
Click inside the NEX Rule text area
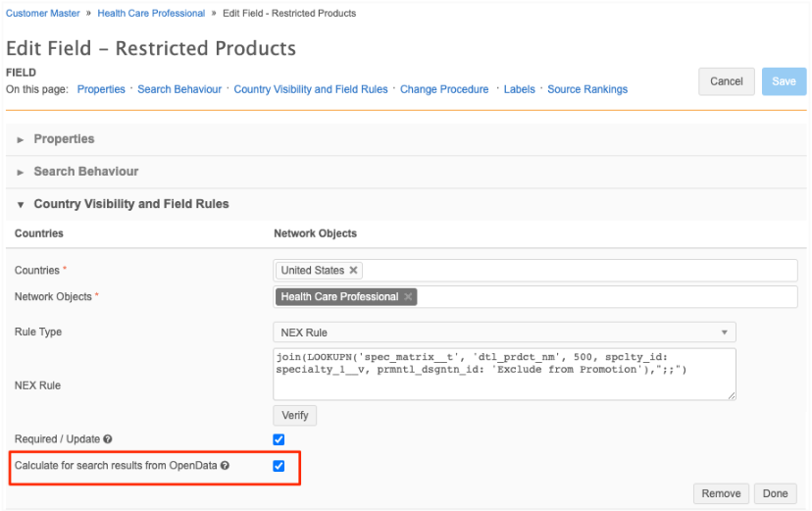[x=504, y=374]
